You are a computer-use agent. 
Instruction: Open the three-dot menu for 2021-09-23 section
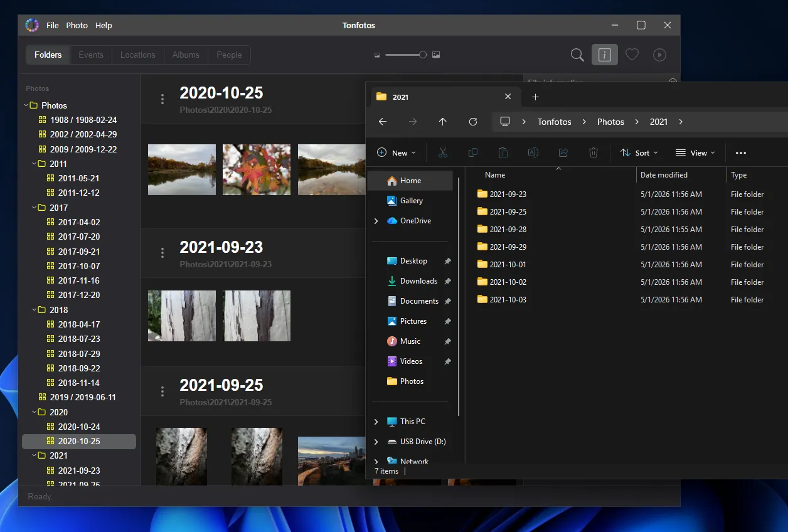(162, 253)
